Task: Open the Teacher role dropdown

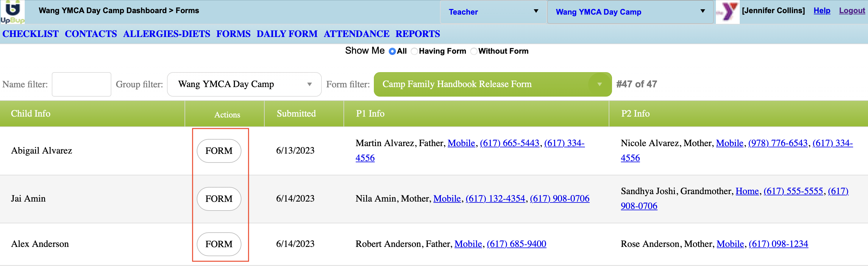Action: pyautogui.click(x=493, y=12)
